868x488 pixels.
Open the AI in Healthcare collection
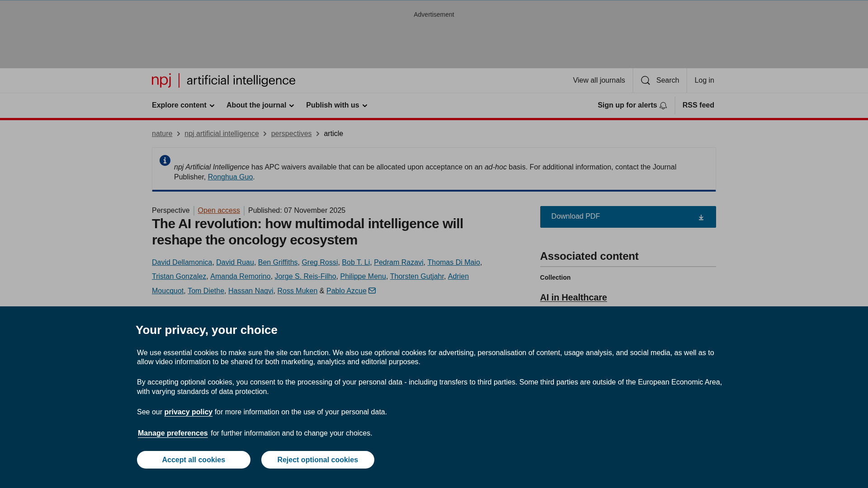[x=573, y=297]
